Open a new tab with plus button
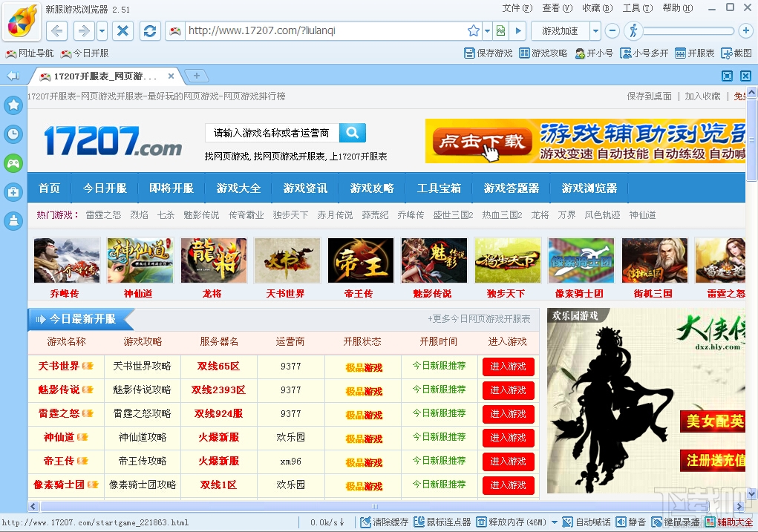This screenshot has width=758, height=532. click(x=197, y=76)
